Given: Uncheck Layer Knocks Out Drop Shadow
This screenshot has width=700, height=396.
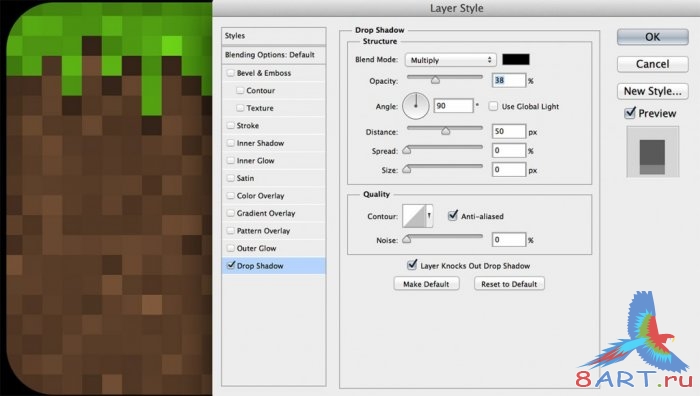Looking at the screenshot, I should pos(412,265).
